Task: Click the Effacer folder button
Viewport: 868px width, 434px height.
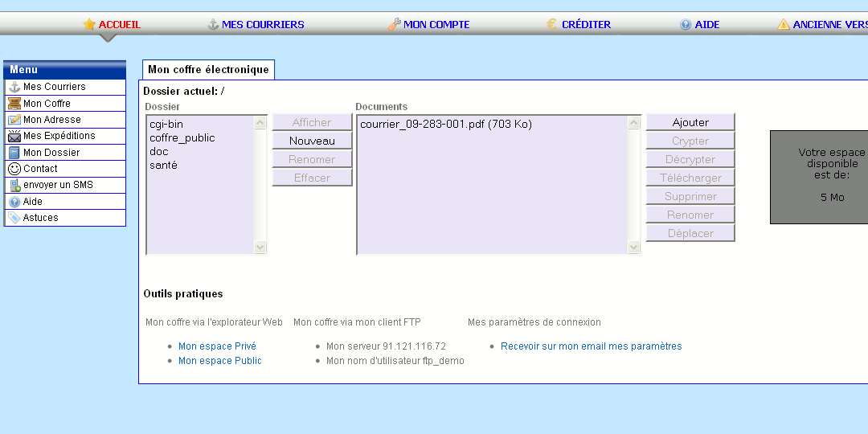Action: (312, 178)
